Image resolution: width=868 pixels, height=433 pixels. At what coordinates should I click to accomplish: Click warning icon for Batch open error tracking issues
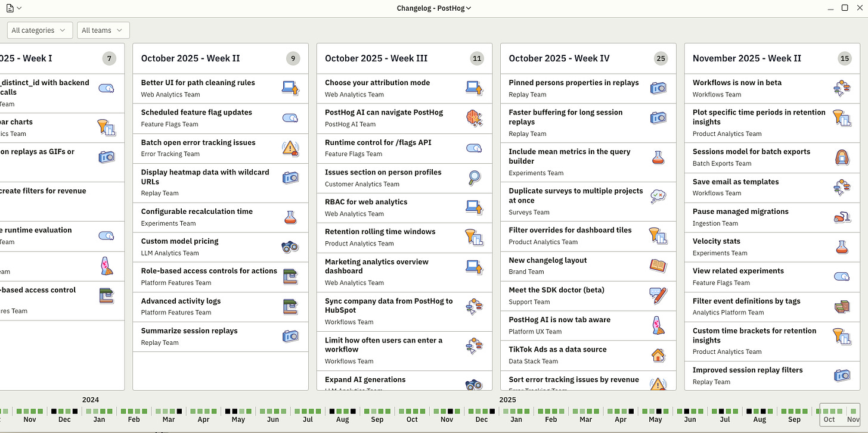click(x=290, y=148)
